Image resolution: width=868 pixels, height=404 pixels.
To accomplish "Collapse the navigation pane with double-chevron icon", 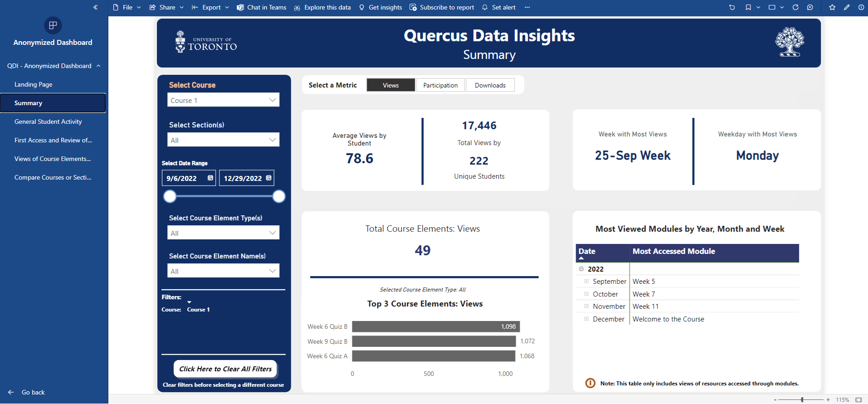I will 95,7.
